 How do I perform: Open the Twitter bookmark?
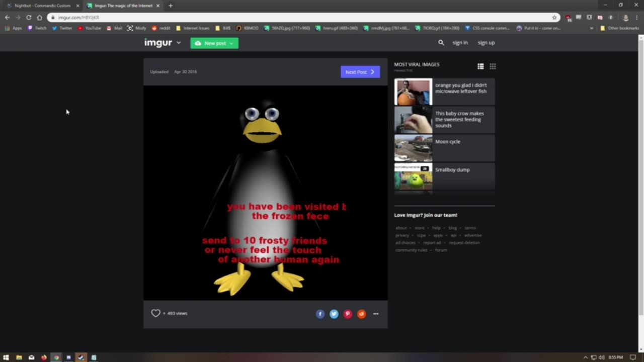(x=62, y=28)
